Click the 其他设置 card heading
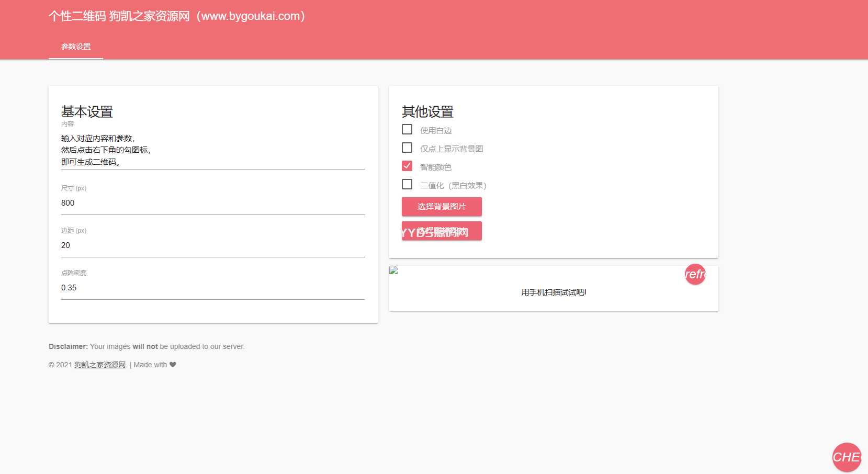This screenshot has width=868, height=474. 427,111
